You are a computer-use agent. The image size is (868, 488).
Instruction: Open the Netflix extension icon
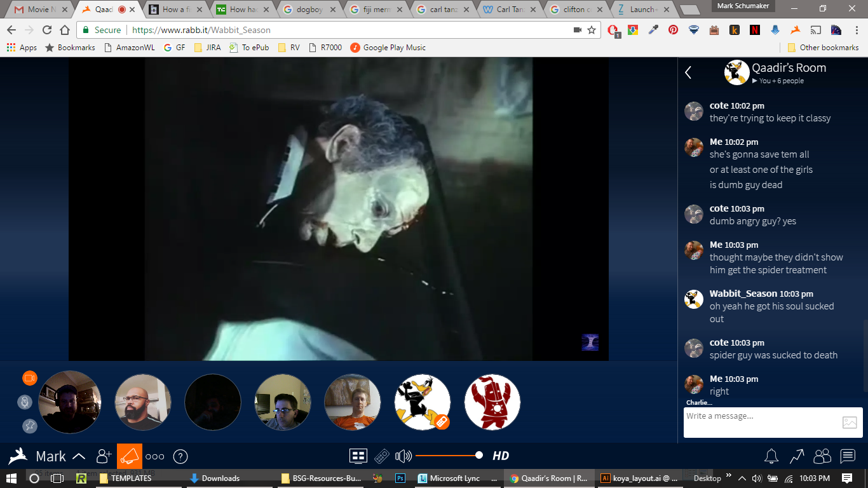click(754, 30)
